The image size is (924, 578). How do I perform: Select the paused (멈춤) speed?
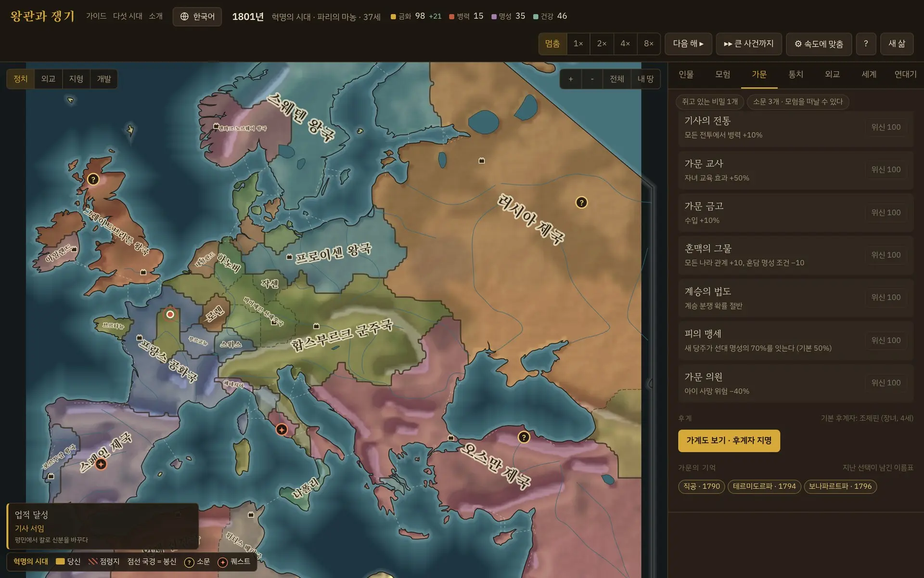point(552,44)
